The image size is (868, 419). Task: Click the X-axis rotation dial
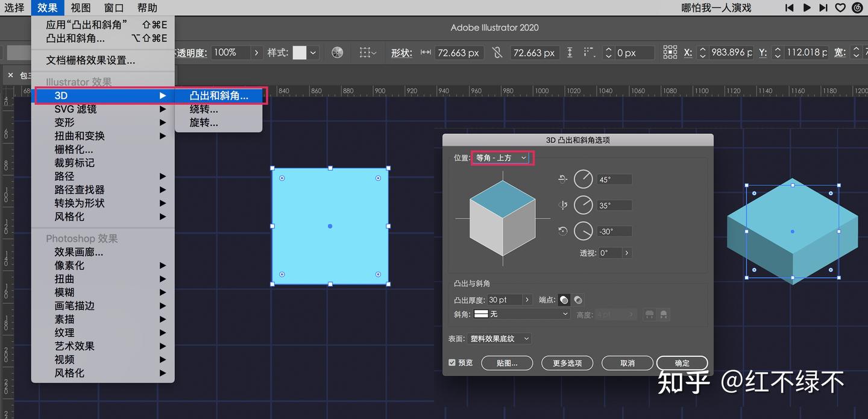[583, 179]
